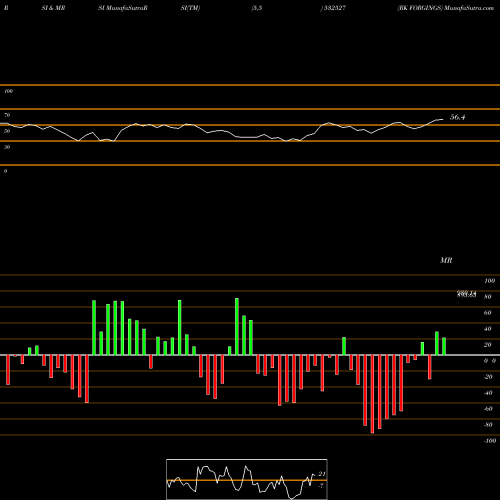
Task: Click the RK FORGINGS MunafaSutra.com title text
Action: point(445,8)
